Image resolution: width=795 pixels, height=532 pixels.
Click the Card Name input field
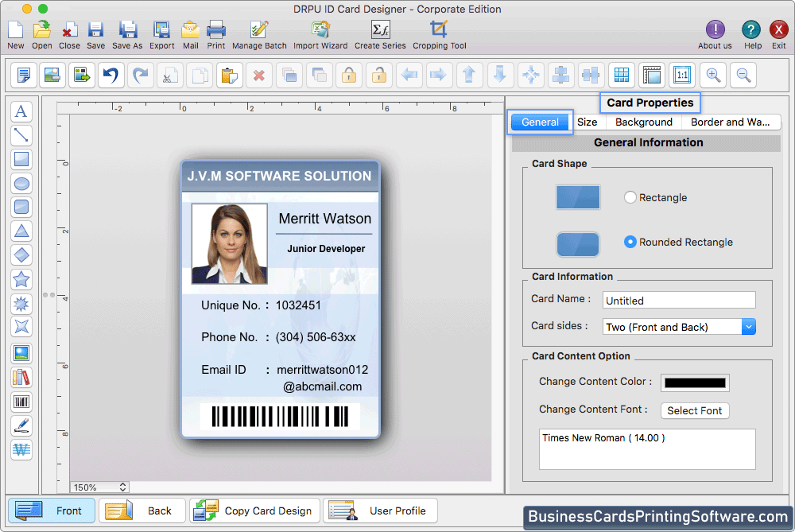coord(679,301)
